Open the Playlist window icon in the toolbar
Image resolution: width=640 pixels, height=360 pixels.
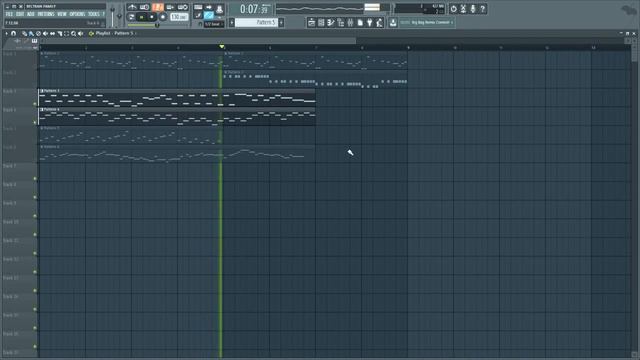coord(311,22)
